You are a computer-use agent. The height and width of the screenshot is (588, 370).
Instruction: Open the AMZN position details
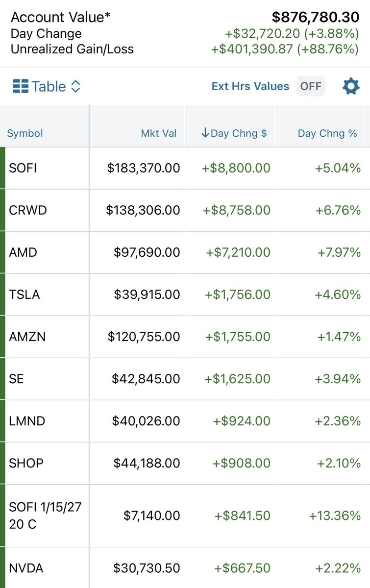(185, 337)
